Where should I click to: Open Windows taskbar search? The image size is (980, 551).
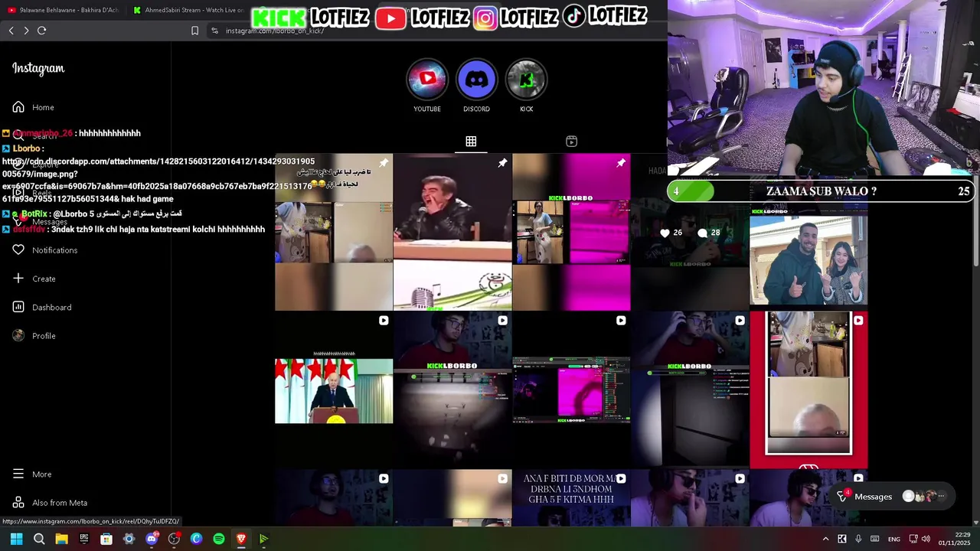tap(39, 539)
